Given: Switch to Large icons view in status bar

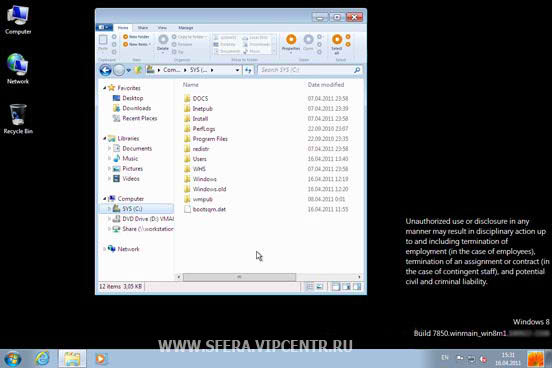Looking at the screenshot, I should [x=319, y=287].
